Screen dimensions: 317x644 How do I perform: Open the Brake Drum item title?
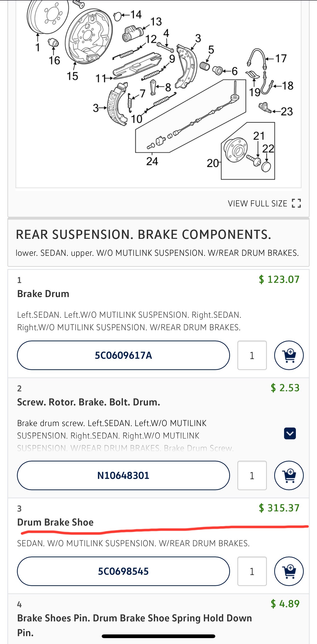[43, 294]
